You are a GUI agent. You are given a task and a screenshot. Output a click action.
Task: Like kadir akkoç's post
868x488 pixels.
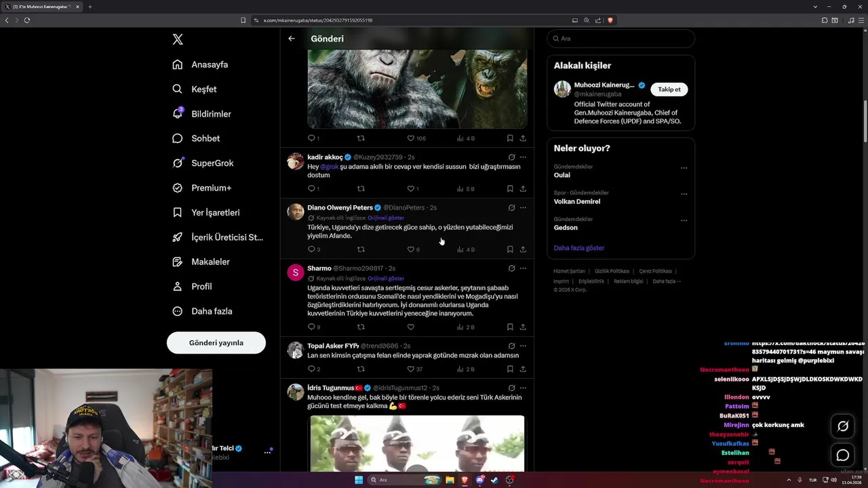(410, 188)
